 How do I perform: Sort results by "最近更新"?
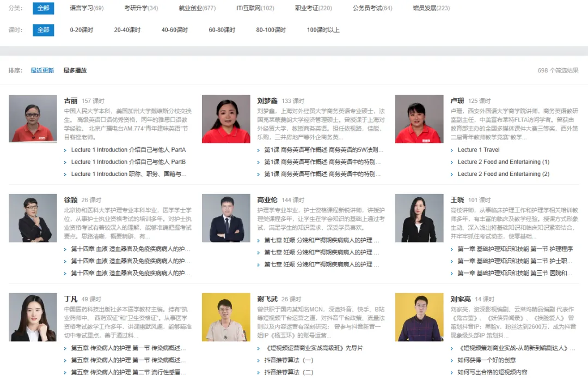click(42, 70)
